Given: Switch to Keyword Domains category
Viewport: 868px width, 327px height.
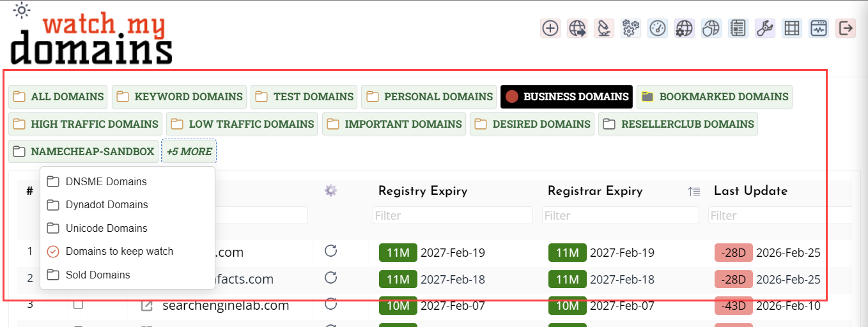Looking at the screenshot, I should click(x=179, y=96).
